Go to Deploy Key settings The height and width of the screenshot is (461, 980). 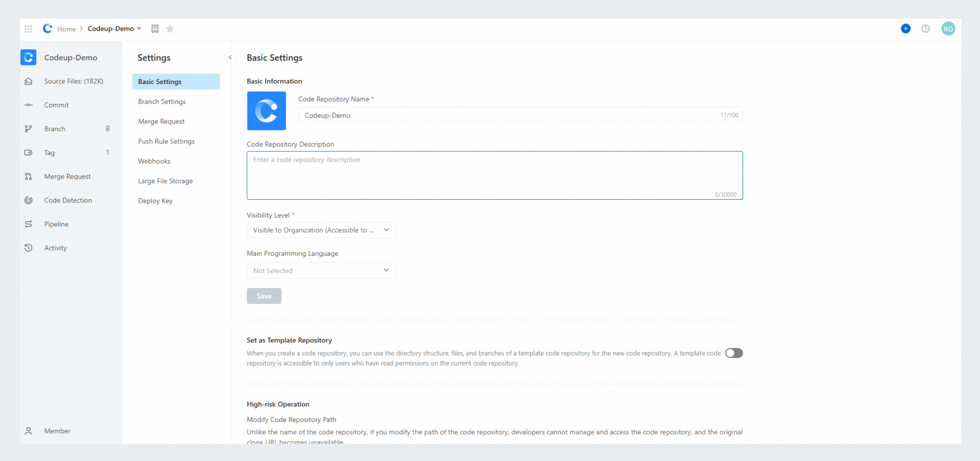point(155,201)
